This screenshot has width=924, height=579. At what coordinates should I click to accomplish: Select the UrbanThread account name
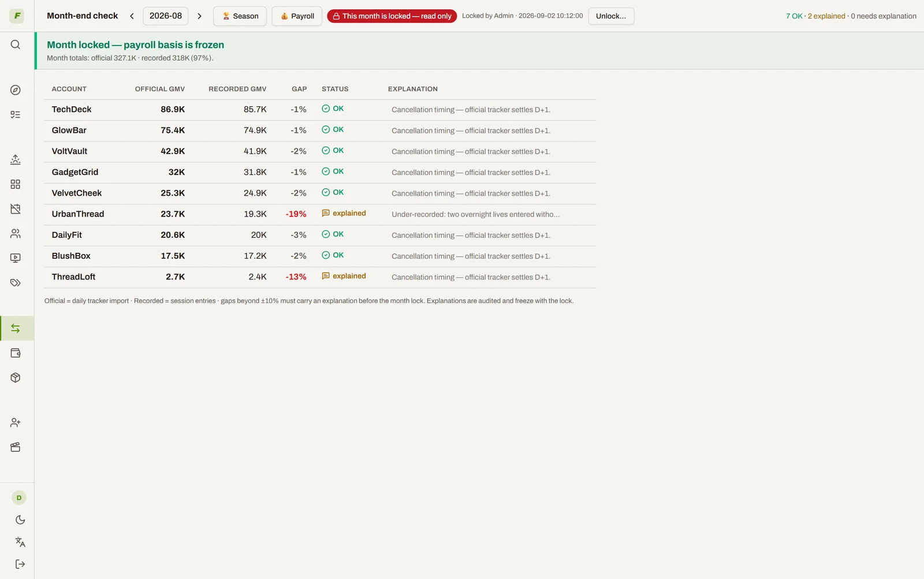(x=78, y=214)
